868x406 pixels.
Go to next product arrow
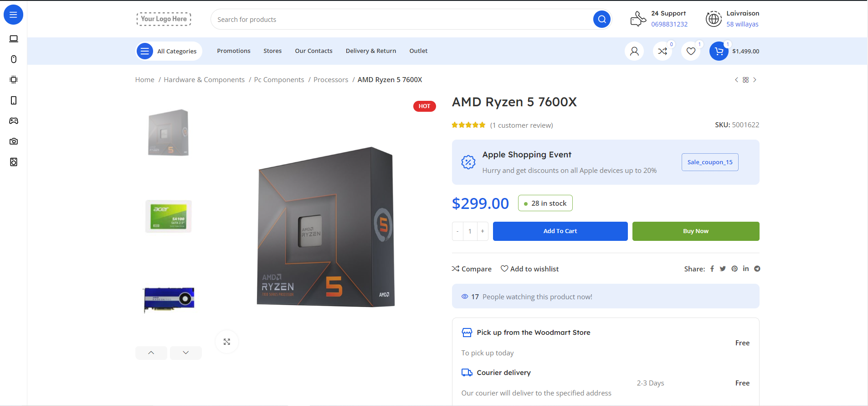point(755,80)
